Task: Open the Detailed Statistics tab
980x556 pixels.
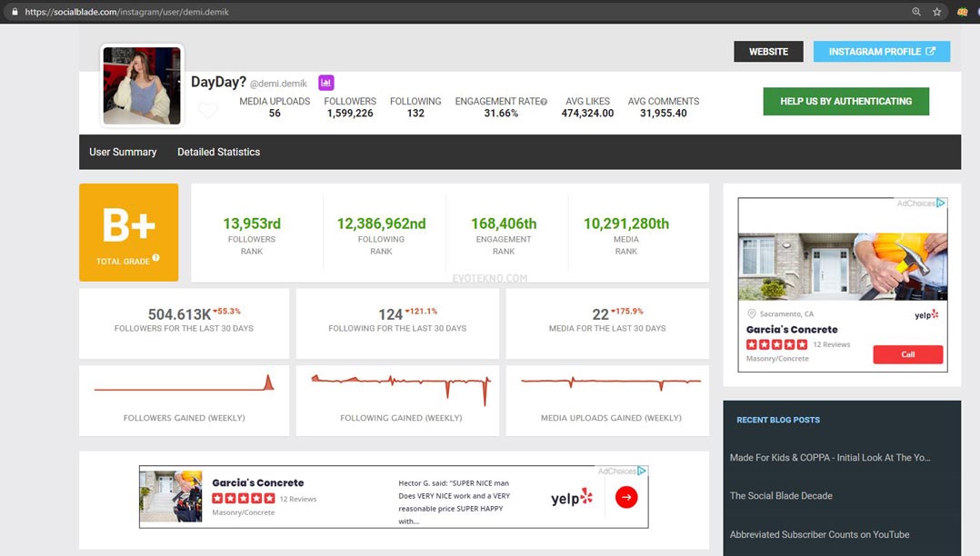Action: click(219, 152)
